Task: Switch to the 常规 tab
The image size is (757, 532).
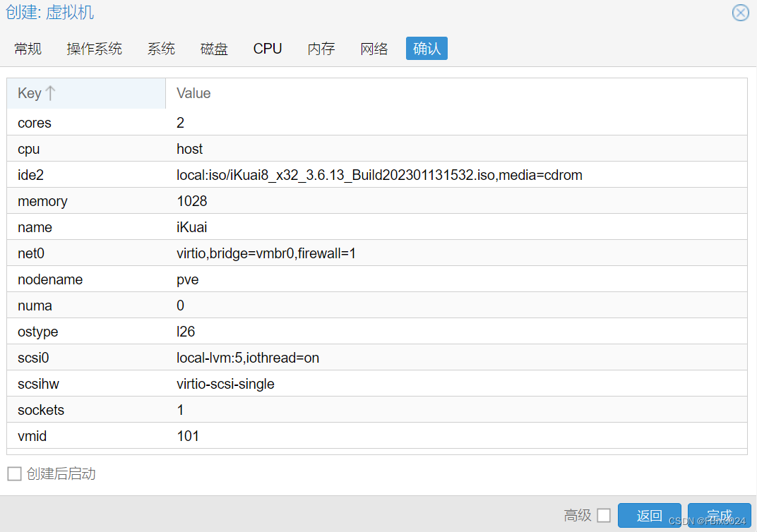Action: [28, 48]
